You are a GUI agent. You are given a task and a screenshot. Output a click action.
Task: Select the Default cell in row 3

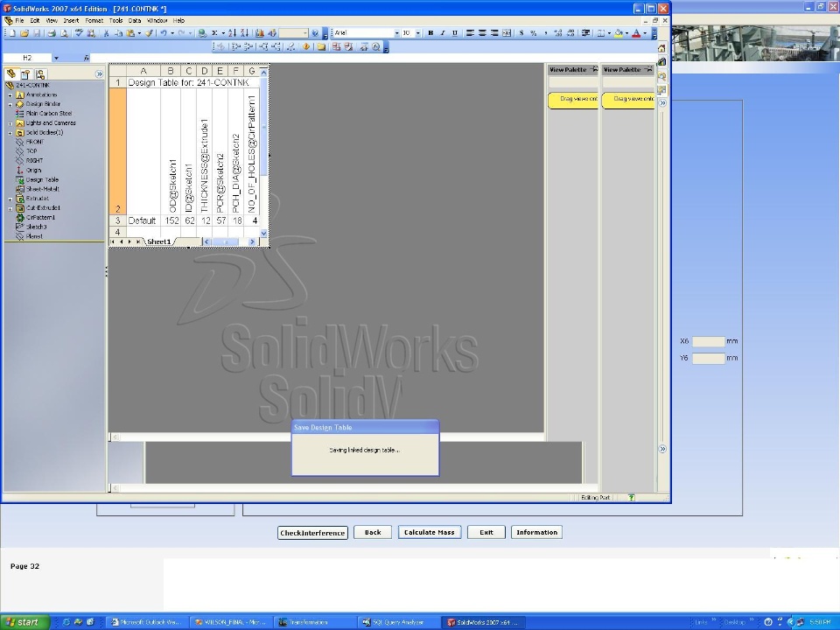tap(143, 220)
